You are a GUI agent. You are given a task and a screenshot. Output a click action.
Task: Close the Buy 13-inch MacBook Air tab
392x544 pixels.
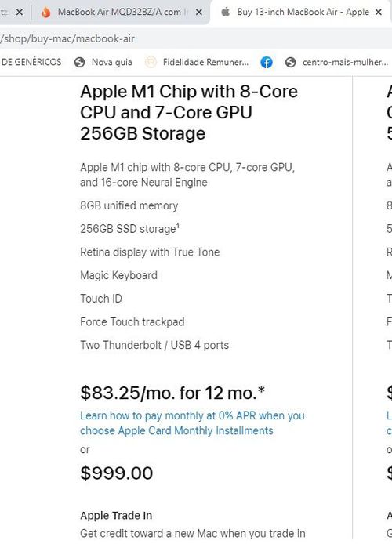pos(379,12)
